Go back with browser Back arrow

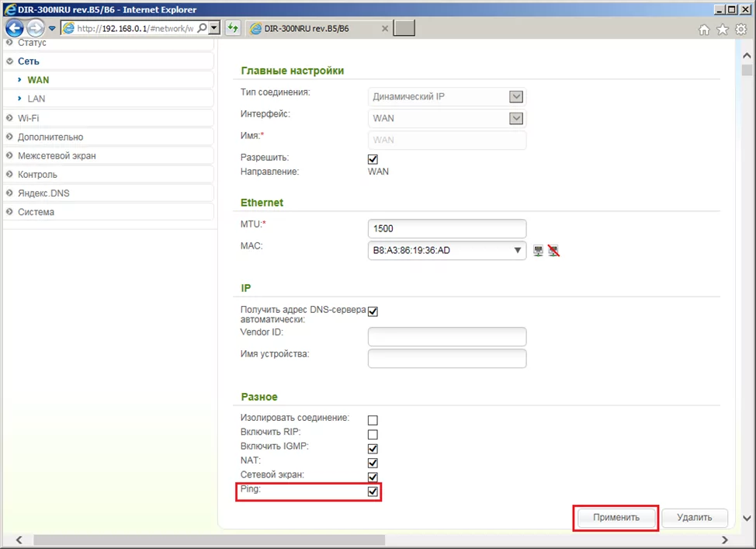tap(14, 29)
